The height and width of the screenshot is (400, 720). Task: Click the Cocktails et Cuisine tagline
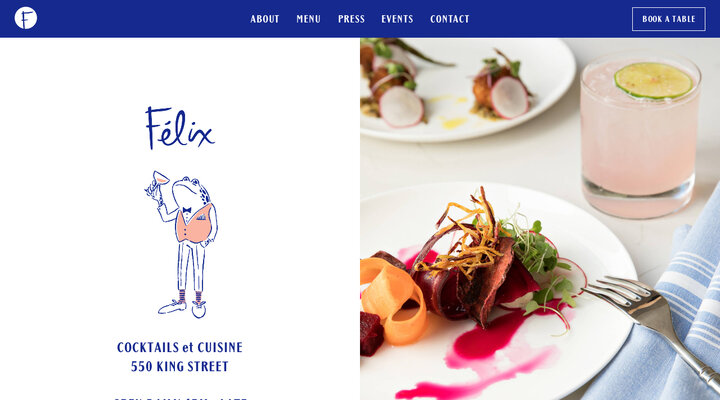coord(180,347)
